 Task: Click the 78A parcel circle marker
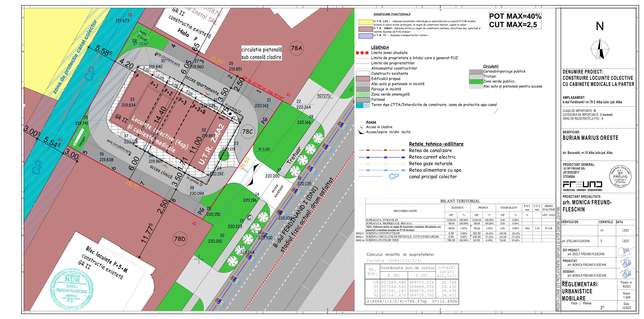pos(296,48)
